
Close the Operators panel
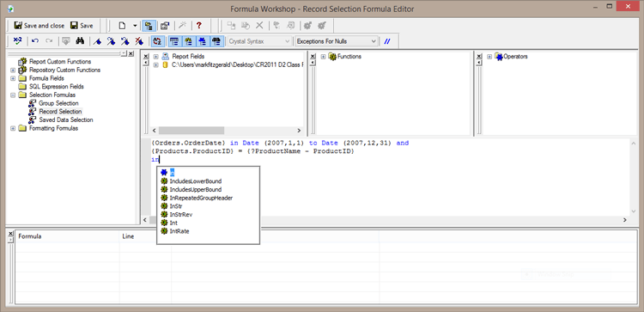click(x=479, y=57)
